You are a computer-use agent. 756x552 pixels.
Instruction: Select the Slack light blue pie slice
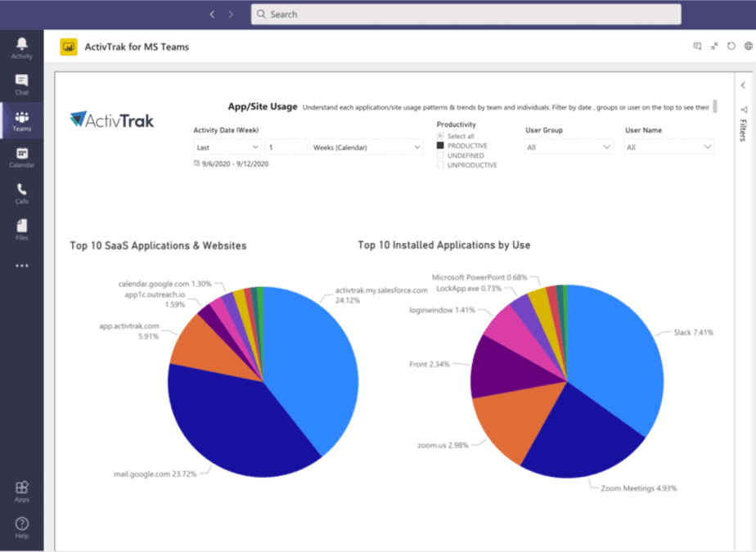point(617,357)
